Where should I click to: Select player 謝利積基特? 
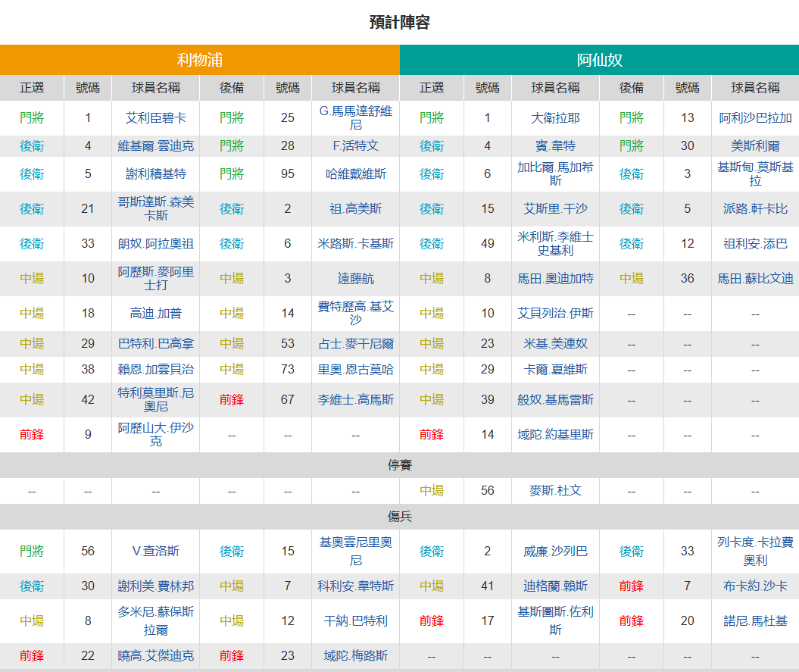[155, 173]
